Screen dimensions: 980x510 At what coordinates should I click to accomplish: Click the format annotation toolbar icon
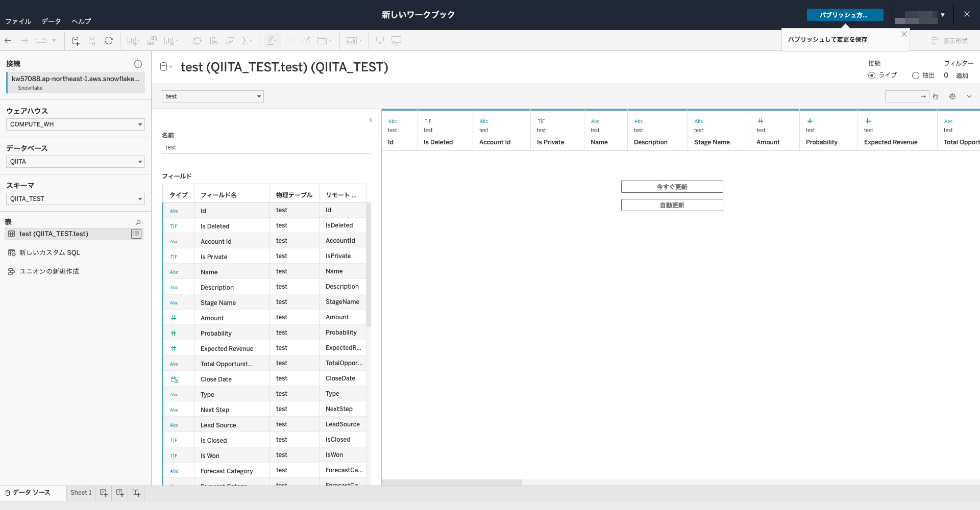[x=306, y=41]
